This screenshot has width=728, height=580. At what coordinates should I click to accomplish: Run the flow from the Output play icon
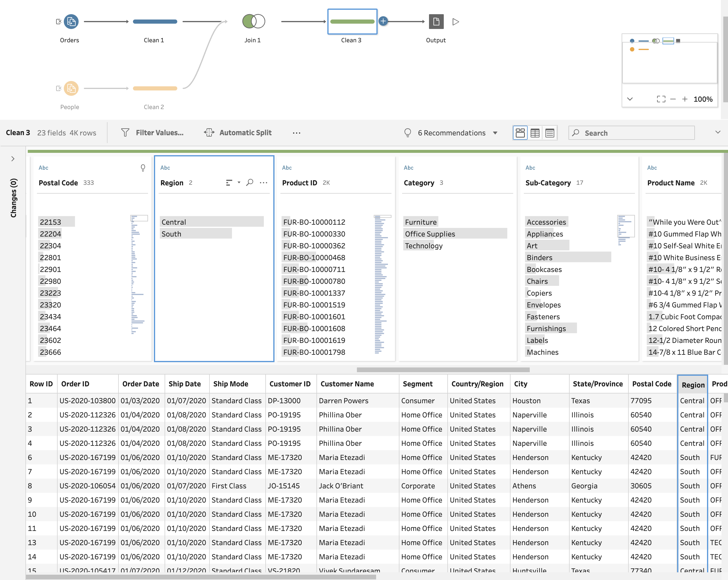(x=456, y=22)
